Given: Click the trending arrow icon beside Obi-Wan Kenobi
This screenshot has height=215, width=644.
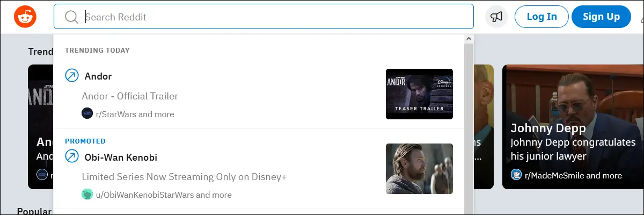Looking at the screenshot, I should (x=71, y=157).
